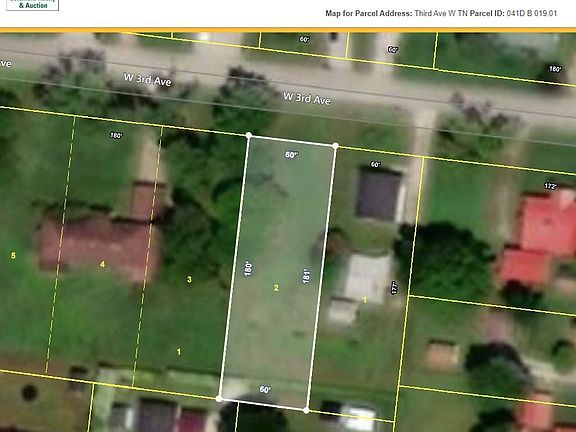The width and height of the screenshot is (576, 432).
Task: Click the 60' frontage label of highlighted parcel
Action: pyautogui.click(x=291, y=155)
